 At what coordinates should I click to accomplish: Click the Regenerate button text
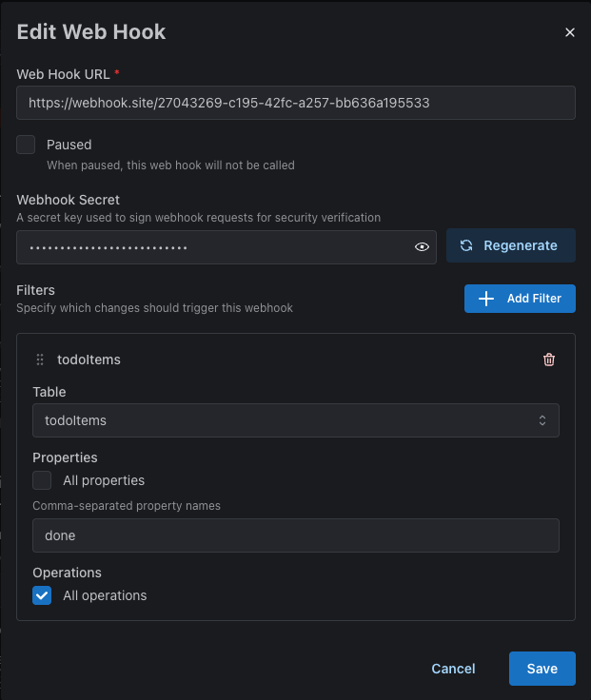click(x=521, y=245)
